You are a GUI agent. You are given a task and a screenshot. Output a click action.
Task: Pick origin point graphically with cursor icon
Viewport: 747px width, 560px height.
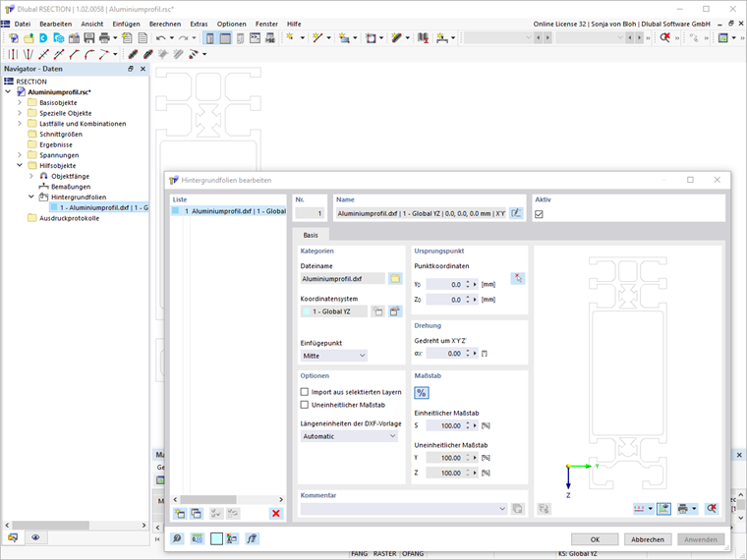(518, 278)
